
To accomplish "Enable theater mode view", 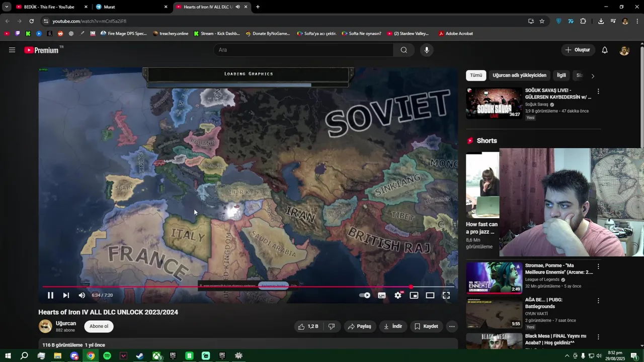I will [430, 295].
